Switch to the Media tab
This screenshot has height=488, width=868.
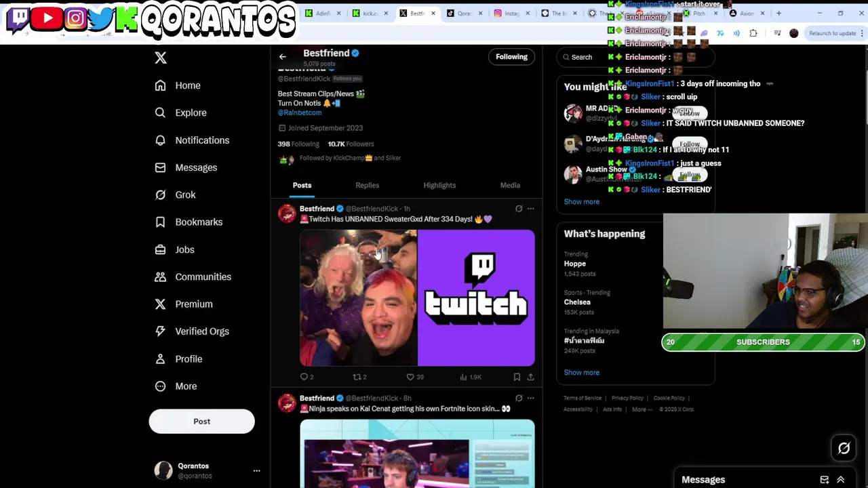pyautogui.click(x=510, y=185)
